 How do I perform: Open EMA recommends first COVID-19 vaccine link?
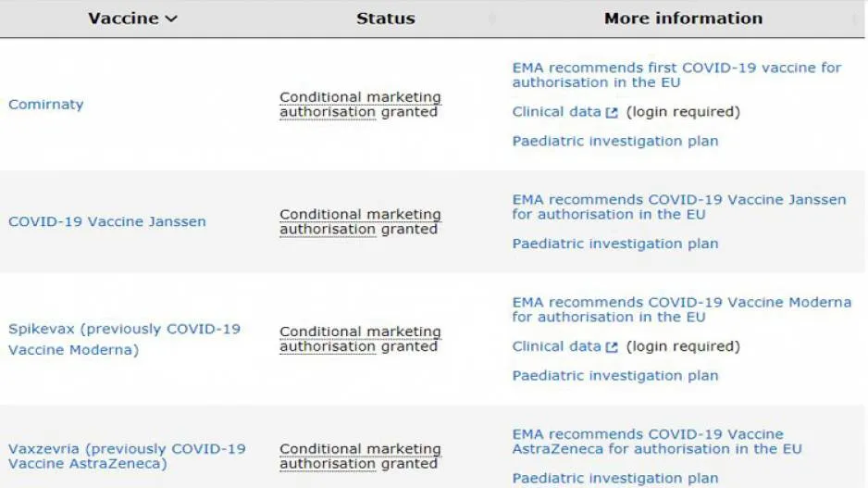[x=676, y=75]
